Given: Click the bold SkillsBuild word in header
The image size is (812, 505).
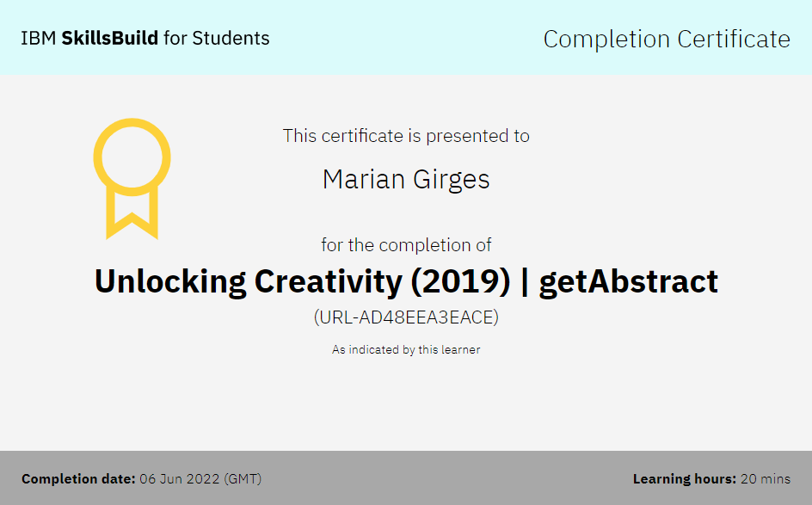Looking at the screenshot, I should point(110,39).
